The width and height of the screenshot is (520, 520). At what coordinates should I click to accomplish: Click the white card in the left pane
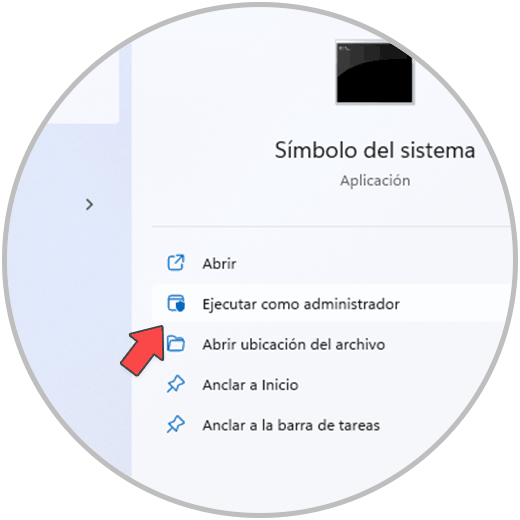(83, 83)
